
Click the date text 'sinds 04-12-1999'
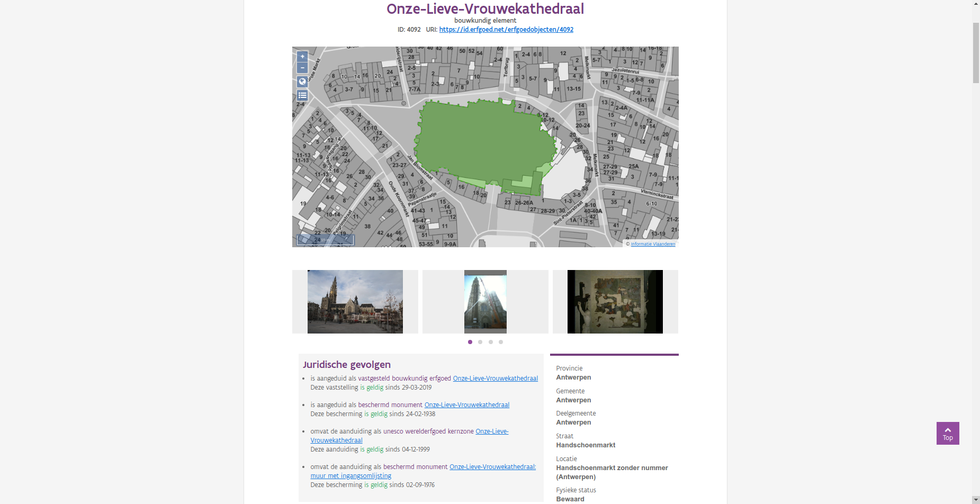(x=408, y=449)
